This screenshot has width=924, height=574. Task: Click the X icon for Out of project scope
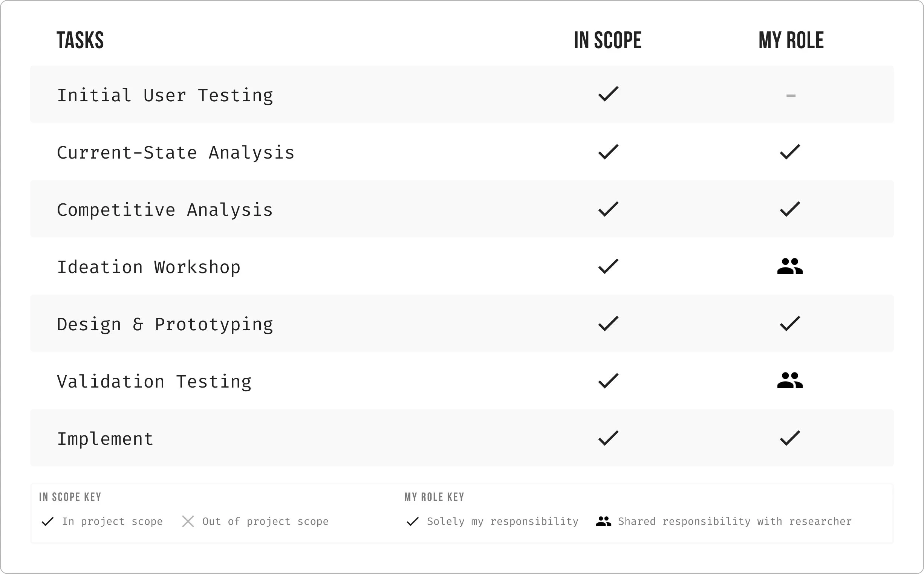(x=188, y=521)
